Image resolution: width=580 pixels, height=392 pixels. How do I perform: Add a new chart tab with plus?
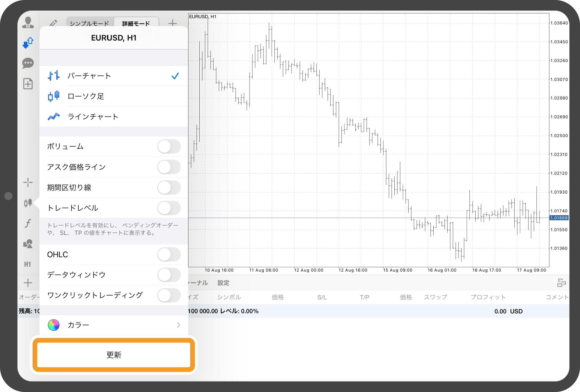point(173,23)
